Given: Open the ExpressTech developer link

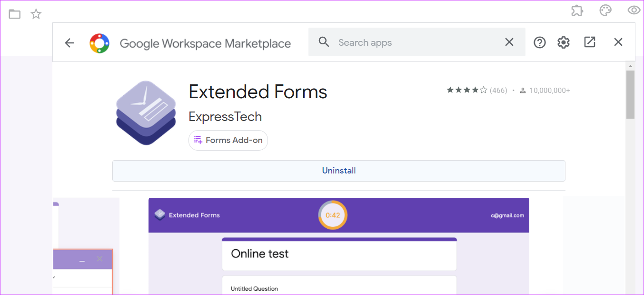Looking at the screenshot, I should [x=225, y=117].
